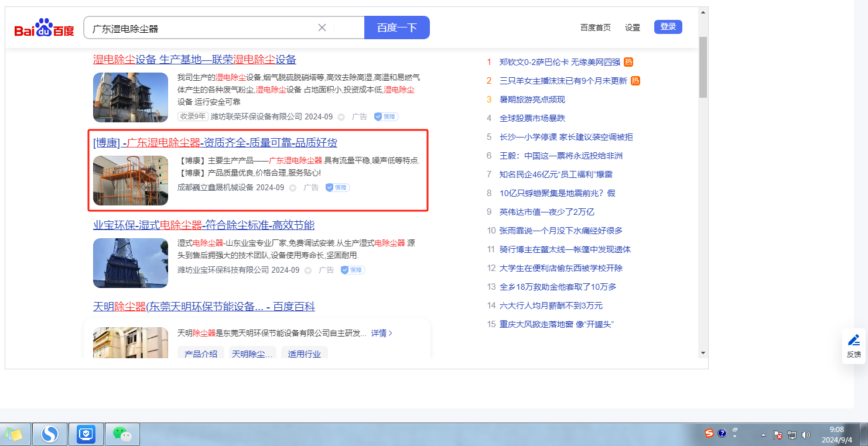Open 百度首页 link
The height and width of the screenshot is (446, 868).
point(596,28)
